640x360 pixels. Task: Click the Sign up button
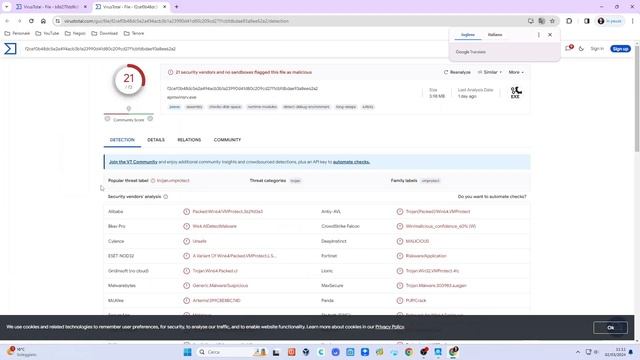(620, 49)
